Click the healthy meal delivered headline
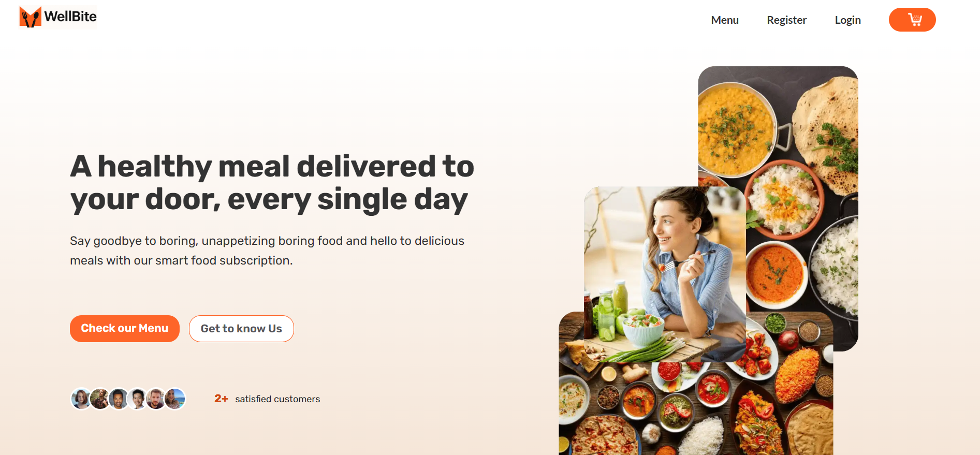This screenshot has height=455, width=980. (x=272, y=183)
